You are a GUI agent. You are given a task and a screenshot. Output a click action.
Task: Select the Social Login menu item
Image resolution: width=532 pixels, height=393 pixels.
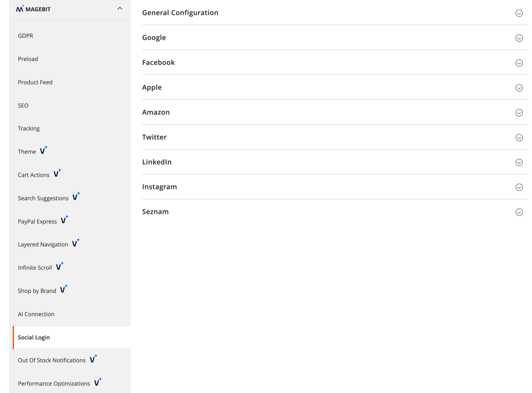coord(72,337)
